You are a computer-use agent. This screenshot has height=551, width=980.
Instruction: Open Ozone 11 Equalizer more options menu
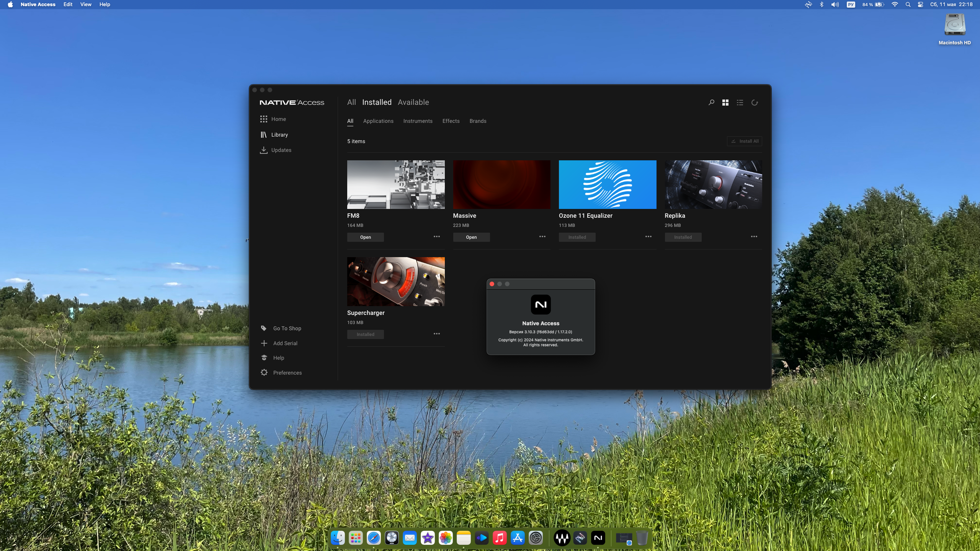pos(648,237)
